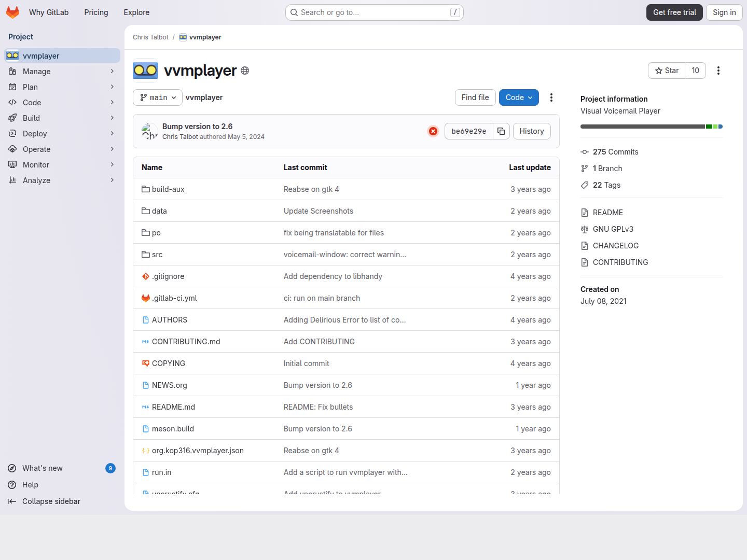Image resolution: width=747 pixels, height=560 pixels.
Task: Click the tag icon beside 22 Tags
Action: [585, 185]
